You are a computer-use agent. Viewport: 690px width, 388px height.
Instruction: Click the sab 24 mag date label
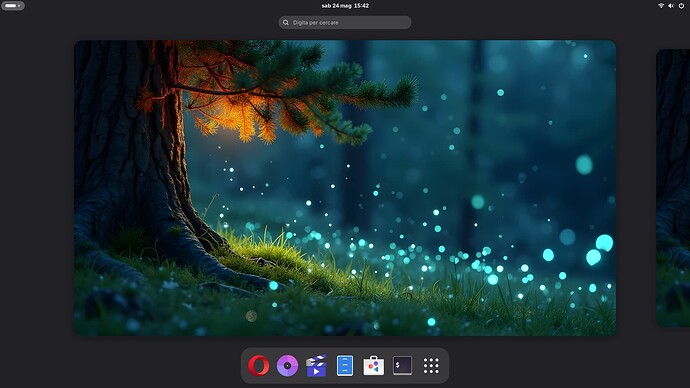click(x=337, y=6)
